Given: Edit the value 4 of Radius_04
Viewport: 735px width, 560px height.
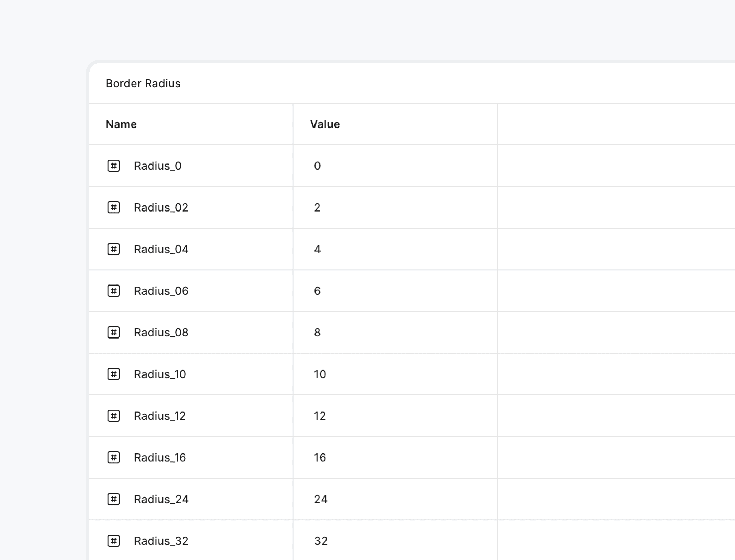Looking at the screenshot, I should coord(317,249).
